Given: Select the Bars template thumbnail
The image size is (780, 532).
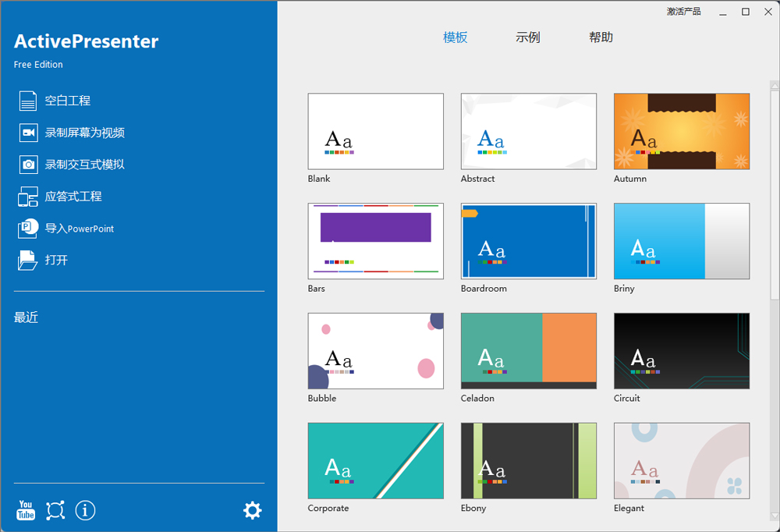Looking at the screenshot, I should click(376, 241).
